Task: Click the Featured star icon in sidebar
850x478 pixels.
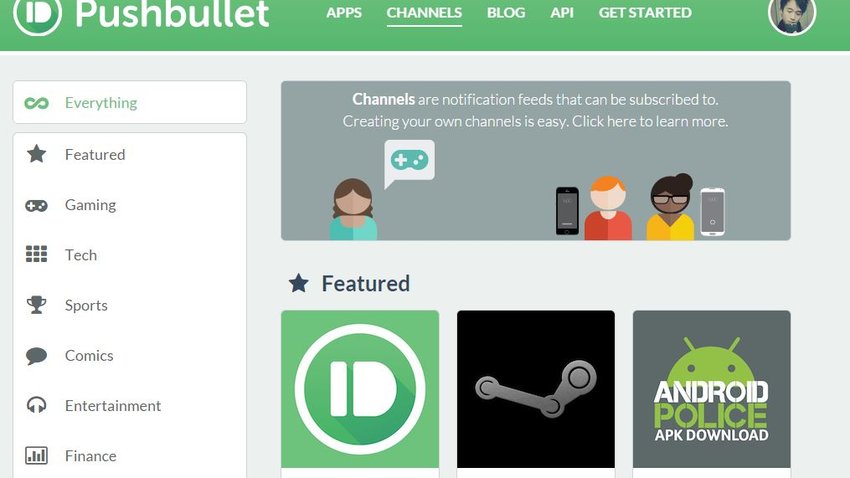Action: (x=36, y=154)
